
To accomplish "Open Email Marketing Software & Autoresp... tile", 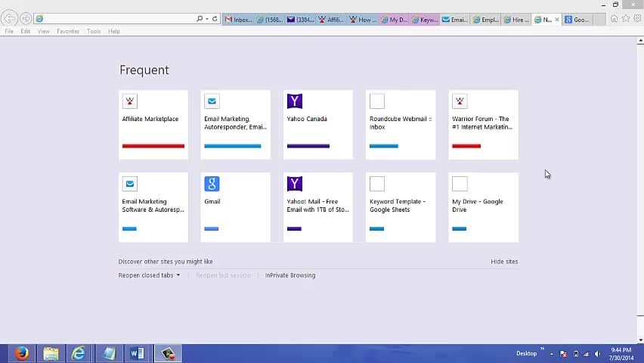I will 153,207.
